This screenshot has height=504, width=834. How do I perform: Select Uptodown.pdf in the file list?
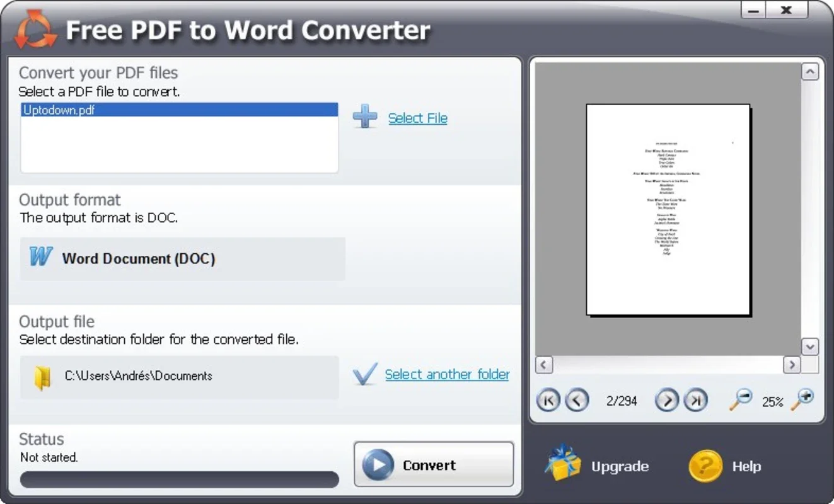pyautogui.click(x=180, y=110)
